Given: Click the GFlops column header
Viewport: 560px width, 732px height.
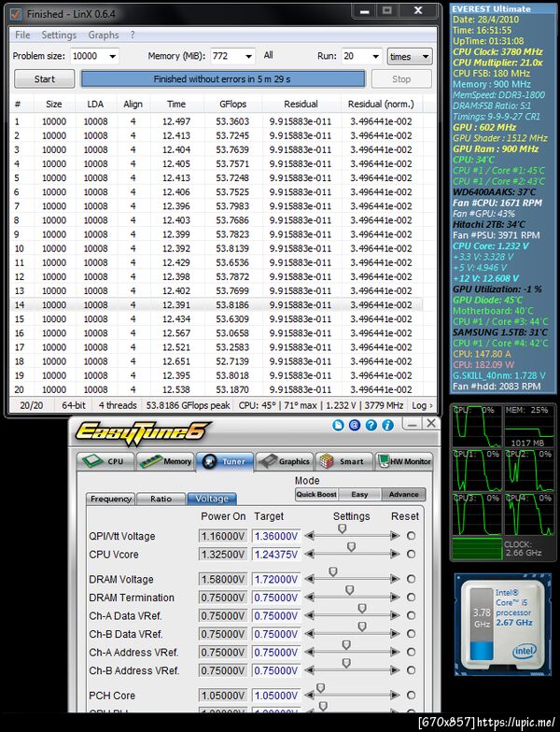Looking at the screenshot, I should 233,105.
